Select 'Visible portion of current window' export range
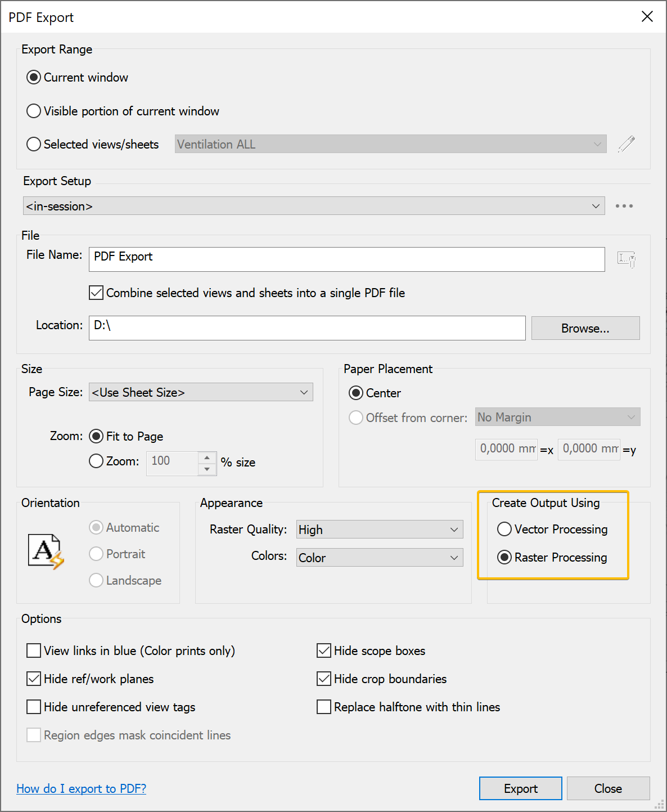Screen dimensions: 667x812 point(34,111)
